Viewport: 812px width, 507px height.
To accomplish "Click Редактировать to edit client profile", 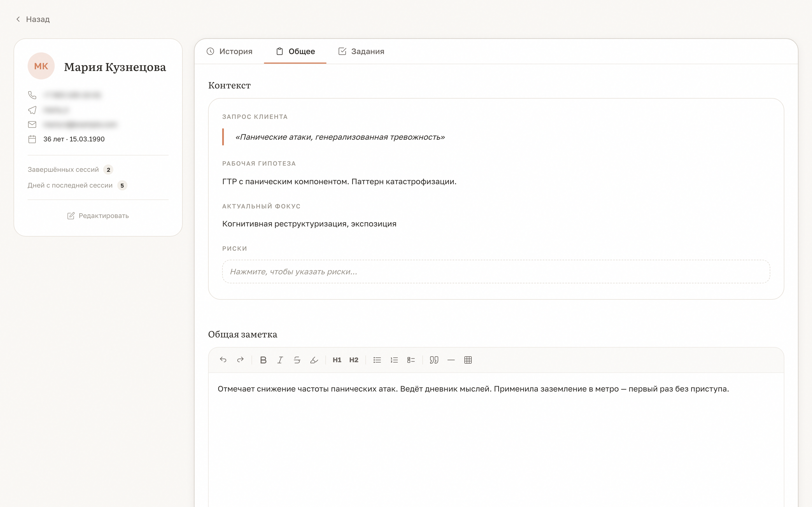I will pyautogui.click(x=98, y=215).
